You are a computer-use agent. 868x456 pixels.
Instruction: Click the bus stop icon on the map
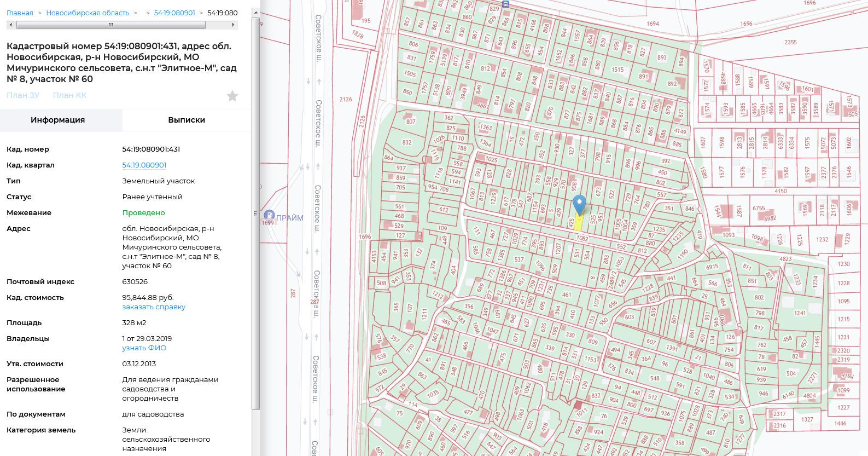coord(505,3)
